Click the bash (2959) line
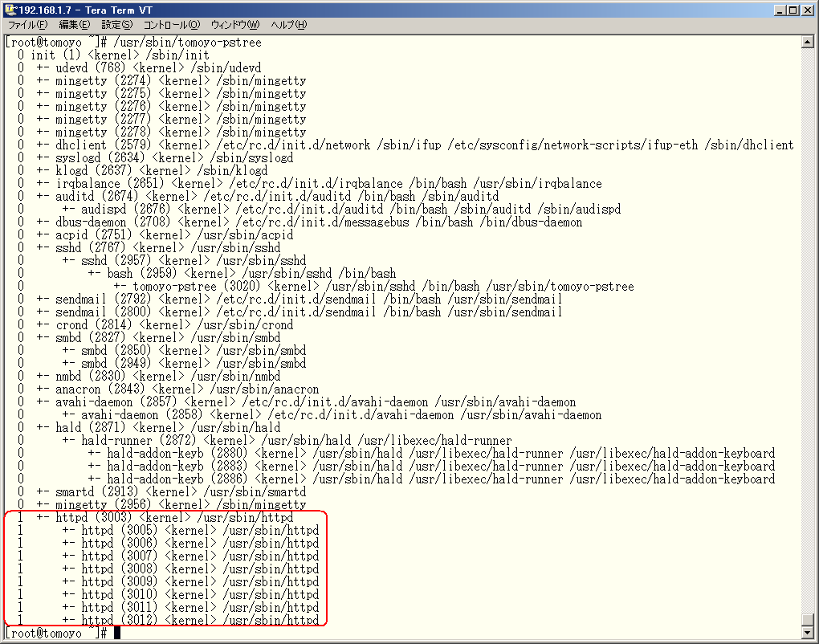The height and width of the screenshot is (644, 819). point(206,273)
